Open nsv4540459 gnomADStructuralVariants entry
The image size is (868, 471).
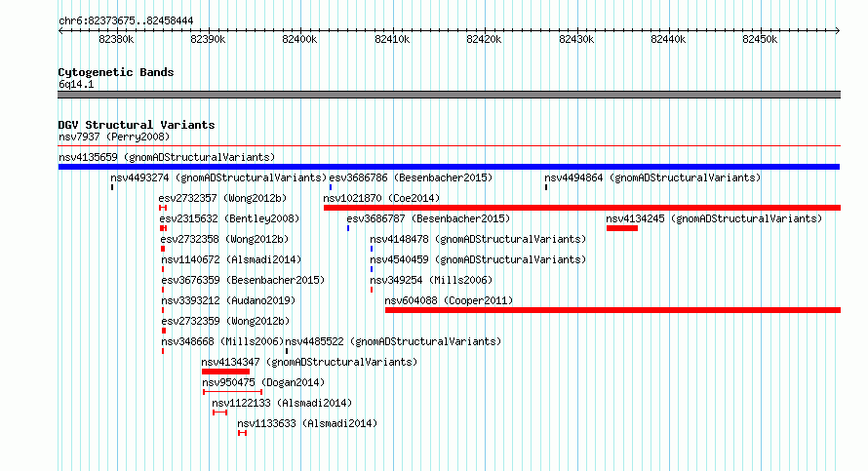pos(478,259)
